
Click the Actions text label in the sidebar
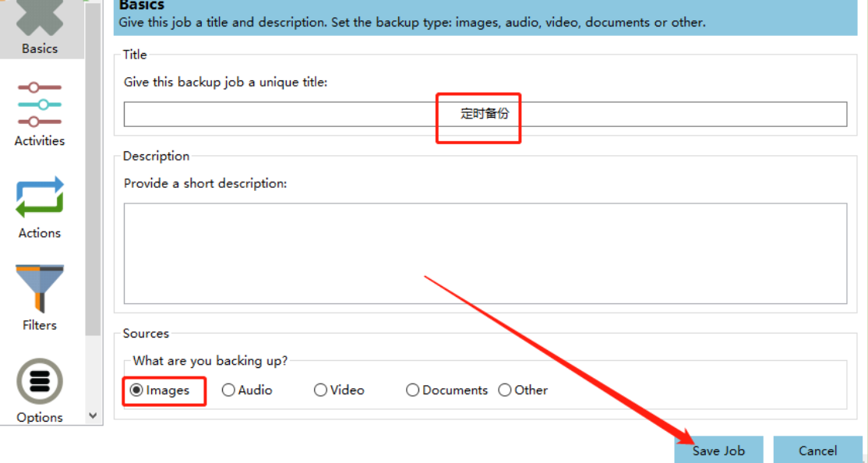click(39, 233)
